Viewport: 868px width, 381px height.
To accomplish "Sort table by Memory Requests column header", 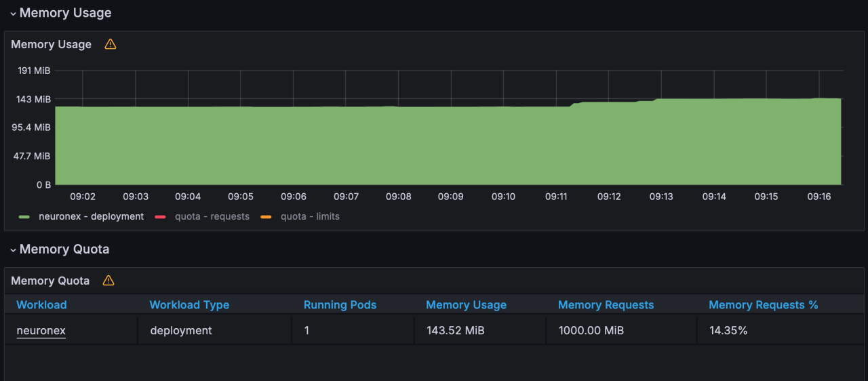I will point(606,305).
